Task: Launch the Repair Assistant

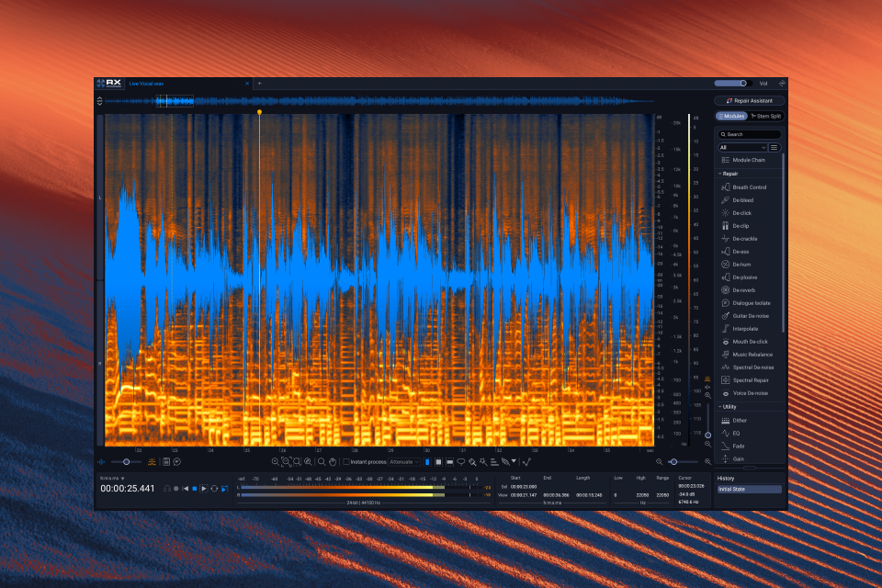Action: tap(750, 101)
